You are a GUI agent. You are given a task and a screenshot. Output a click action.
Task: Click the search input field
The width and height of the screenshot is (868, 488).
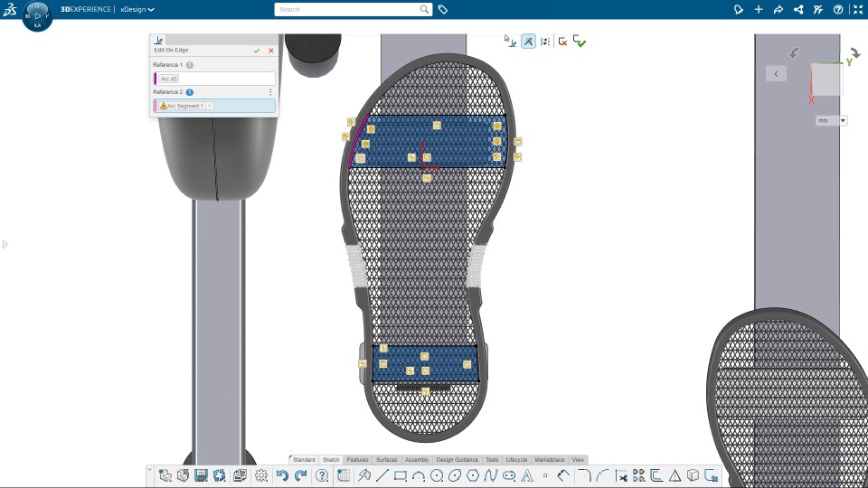tap(347, 9)
